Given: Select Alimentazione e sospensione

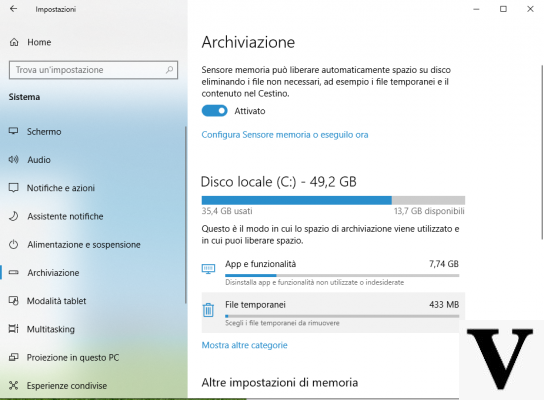Looking at the screenshot, I should coord(84,245).
